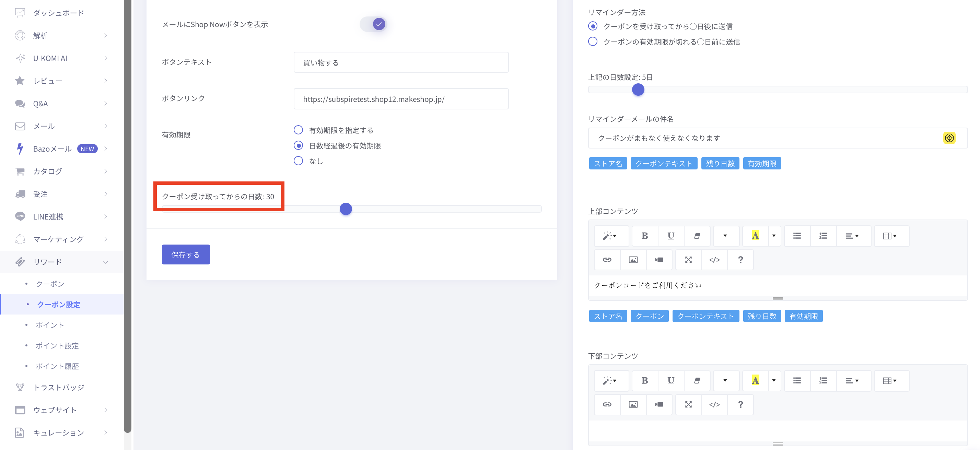The image size is (980, 450).
Task: Toggle the Shop Now button display switch
Action: coord(374,24)
